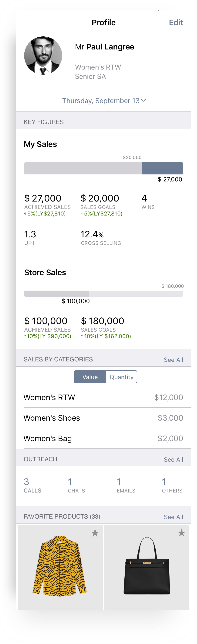
Task: Open the black handbag product
Action: [x=147, y=568]
